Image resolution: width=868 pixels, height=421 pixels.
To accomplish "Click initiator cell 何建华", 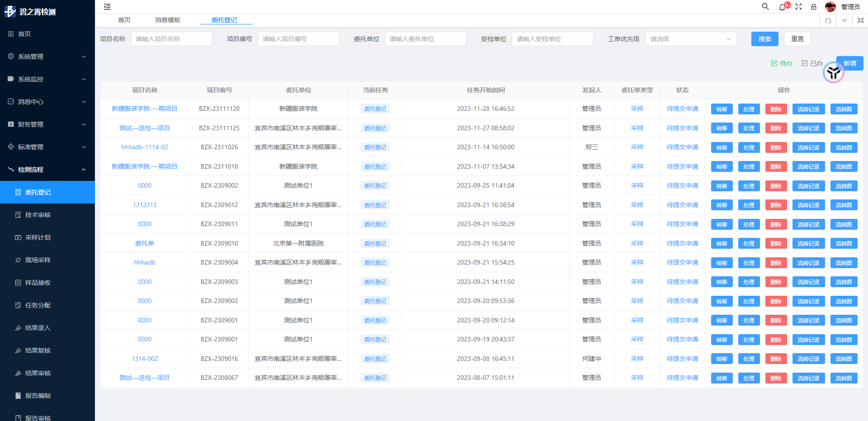I will pos(592,359).
